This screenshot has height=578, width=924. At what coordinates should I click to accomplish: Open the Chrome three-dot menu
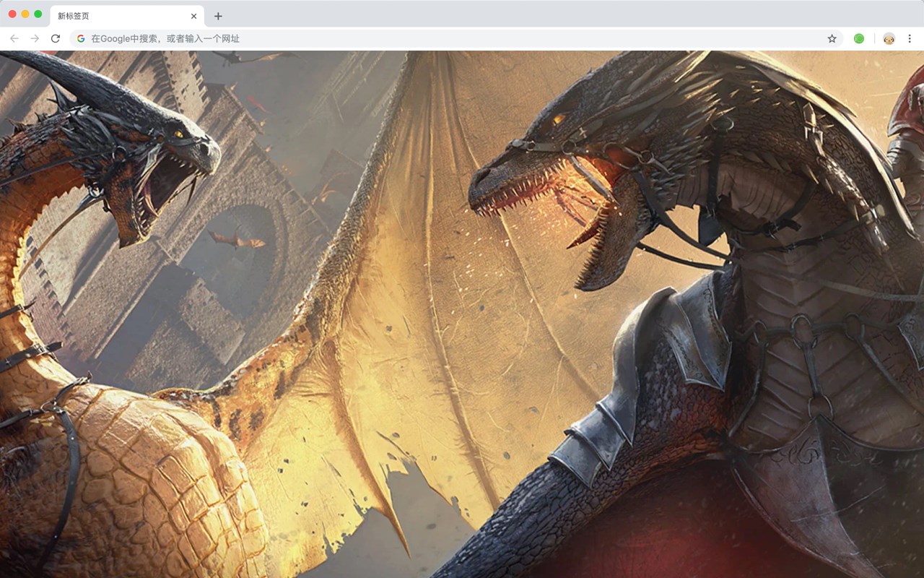point(910,38)
